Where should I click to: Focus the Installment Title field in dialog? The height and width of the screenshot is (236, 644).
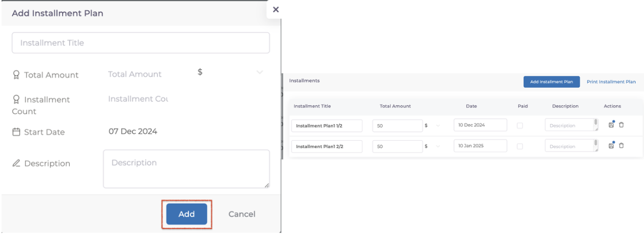(x=141, y=43)
